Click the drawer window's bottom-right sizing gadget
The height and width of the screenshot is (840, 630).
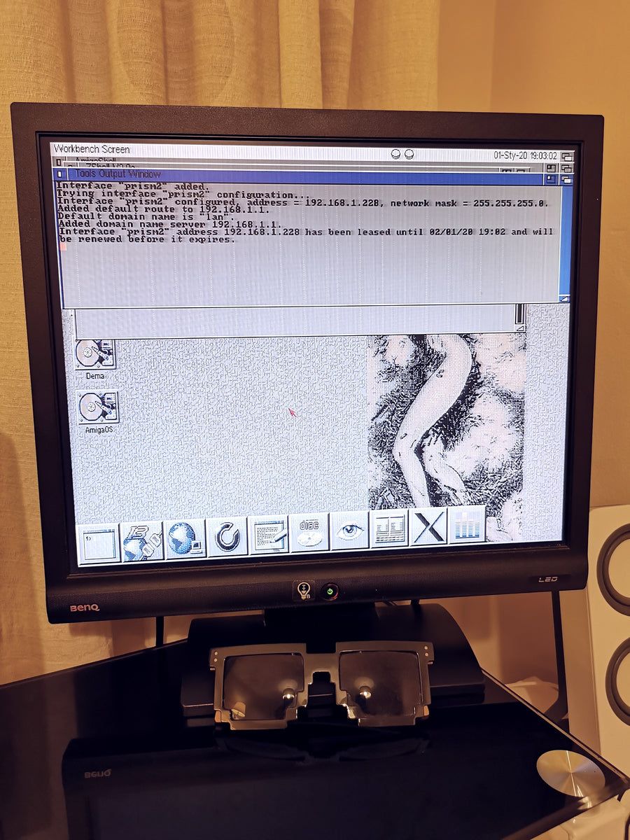pyautogui.click(x=520, y=328)
